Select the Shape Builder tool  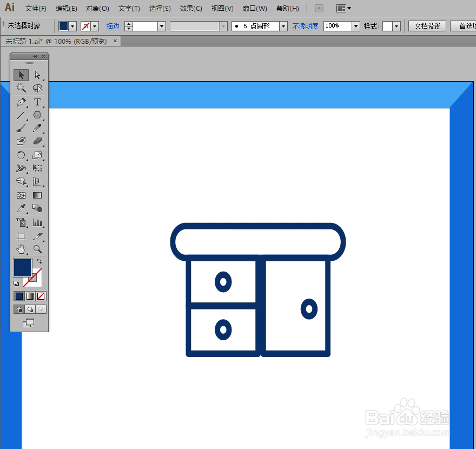[21, 181]
